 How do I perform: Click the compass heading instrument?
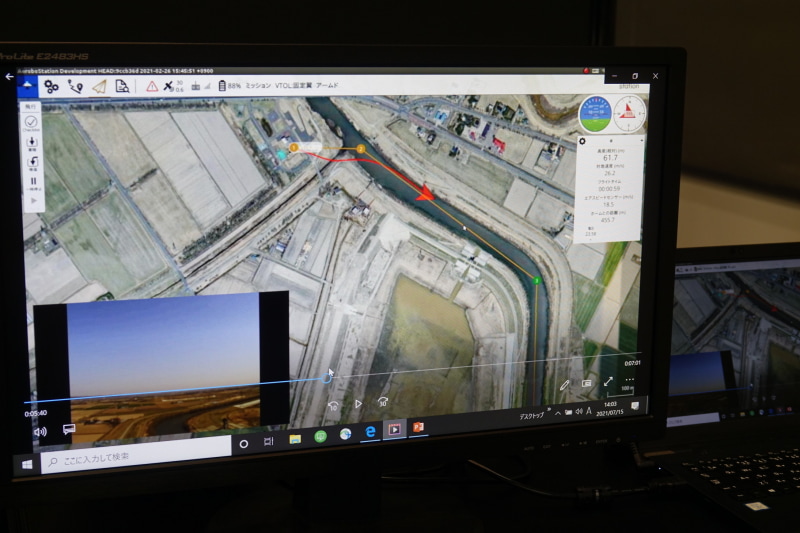pyautogui.click(x=630, y=112)
